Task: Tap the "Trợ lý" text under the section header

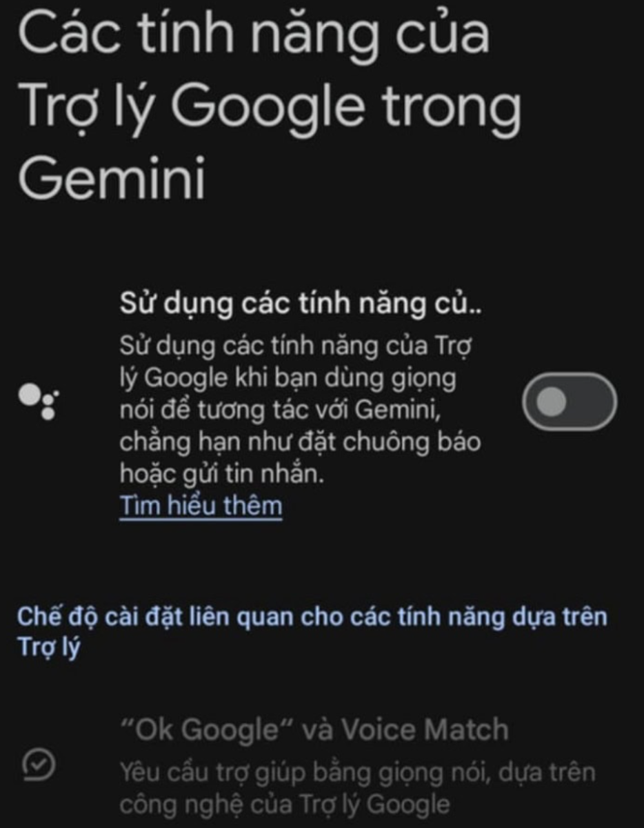Action: pyautogui.click(x=49, y=649)
